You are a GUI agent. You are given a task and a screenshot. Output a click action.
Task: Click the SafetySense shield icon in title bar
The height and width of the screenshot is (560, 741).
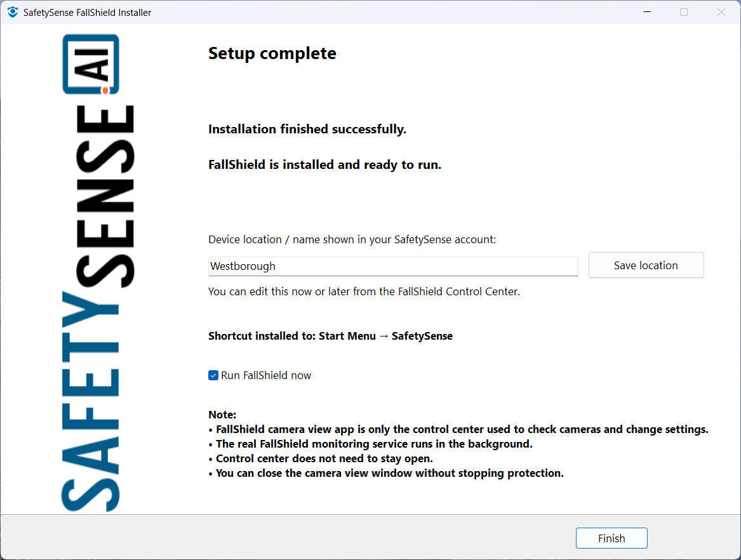(x=13, y=12)
